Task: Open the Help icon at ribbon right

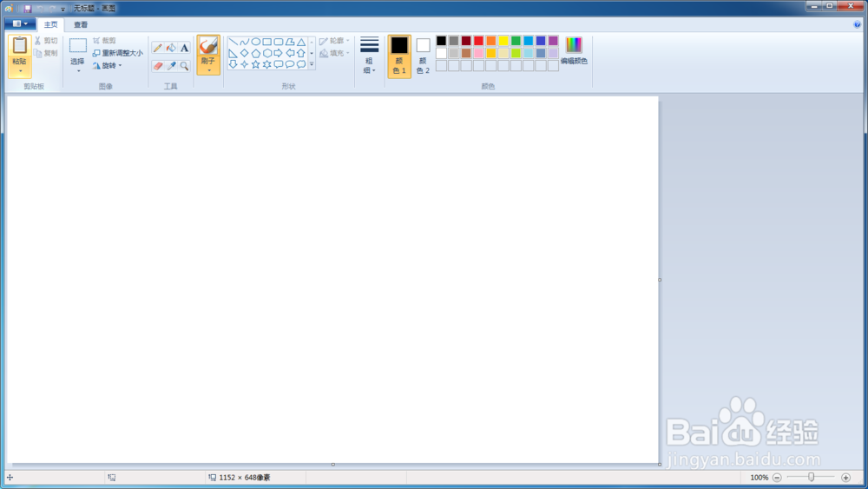Action: pyautogui.click(x=858, y=24)
